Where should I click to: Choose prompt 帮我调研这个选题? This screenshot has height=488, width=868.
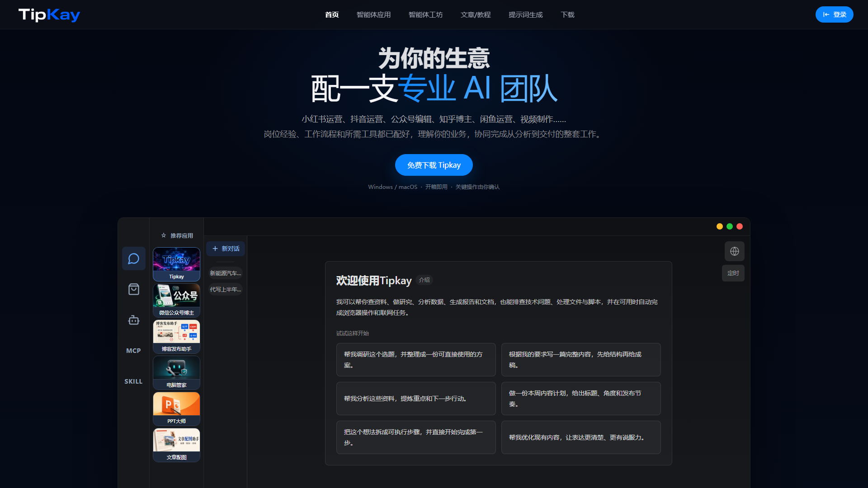tap(416, 360)
